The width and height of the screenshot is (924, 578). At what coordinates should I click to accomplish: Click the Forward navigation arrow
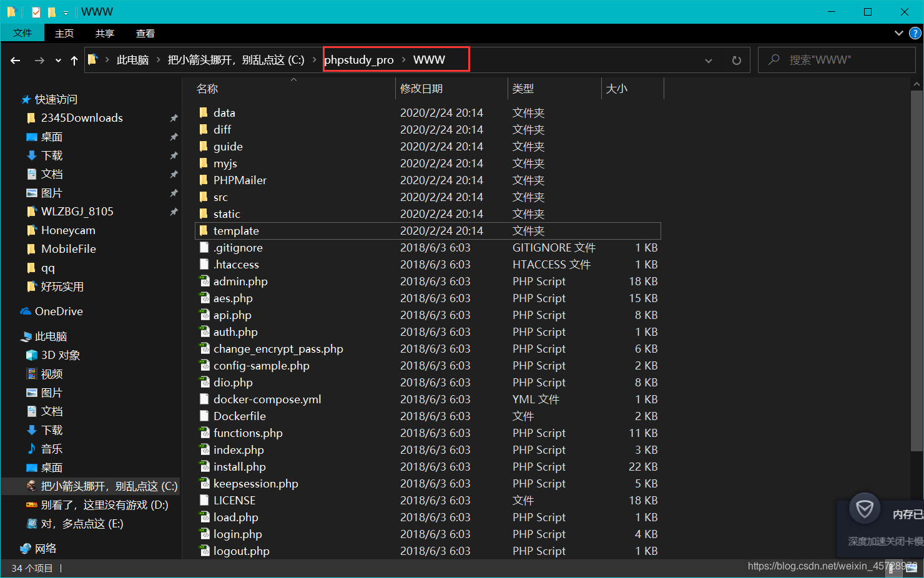(39, 61)
